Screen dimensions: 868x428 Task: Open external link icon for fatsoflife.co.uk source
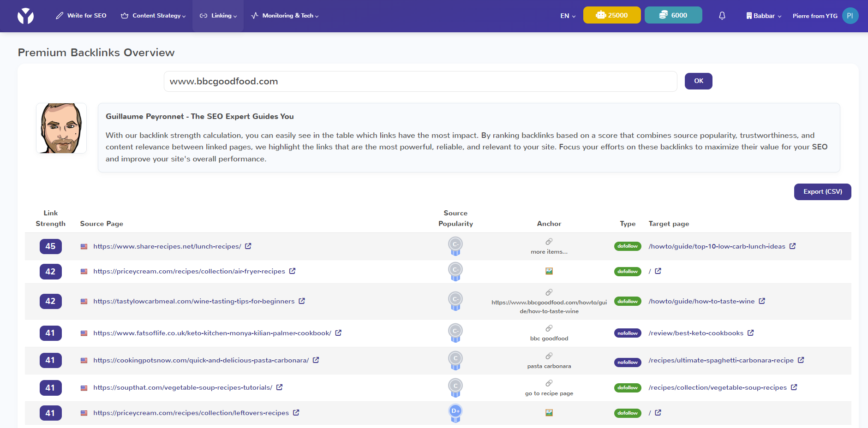pos(338,333)
